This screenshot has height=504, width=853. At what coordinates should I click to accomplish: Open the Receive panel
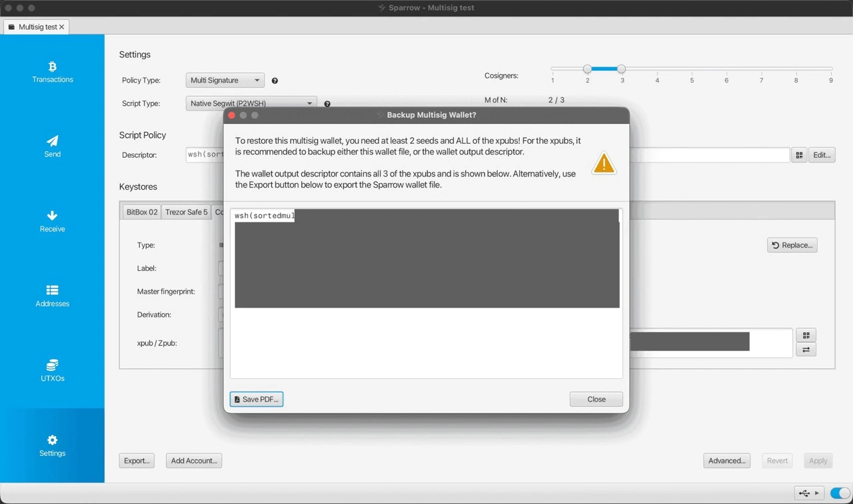[x=52, y=221]
